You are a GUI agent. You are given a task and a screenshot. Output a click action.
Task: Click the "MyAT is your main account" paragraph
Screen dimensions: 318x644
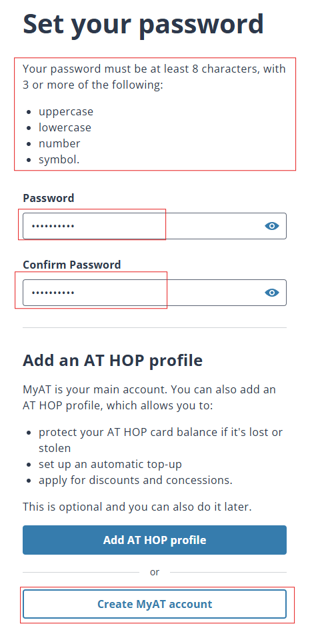tap(149, 397)
